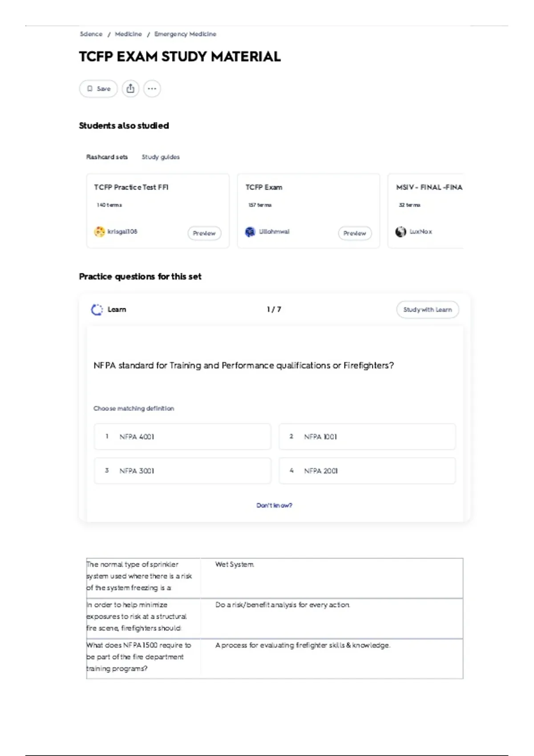Preview TCFP Practice Test FFI set
534x756 pixels.
tap(204, 233)
